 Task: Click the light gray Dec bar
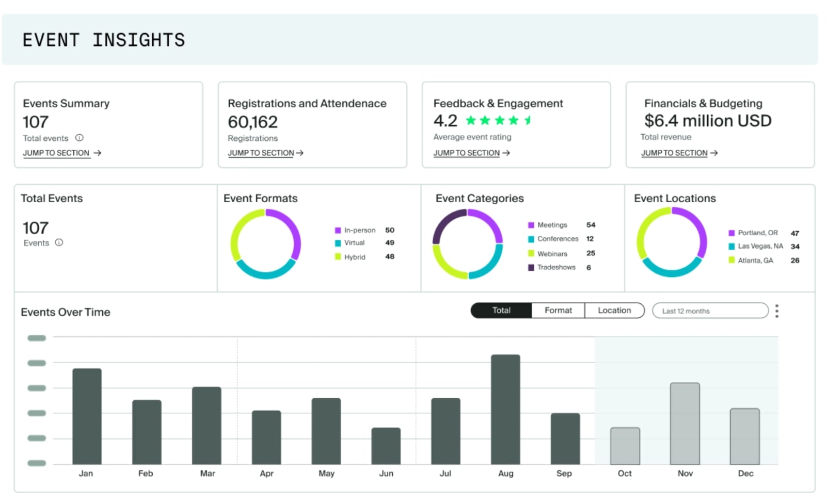(x=745, y=436)
